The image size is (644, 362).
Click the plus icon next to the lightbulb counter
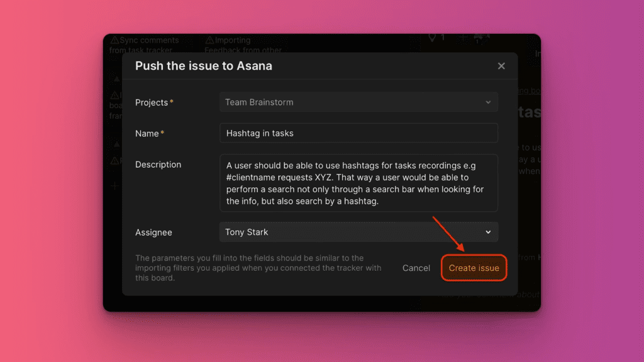point(463,38)
